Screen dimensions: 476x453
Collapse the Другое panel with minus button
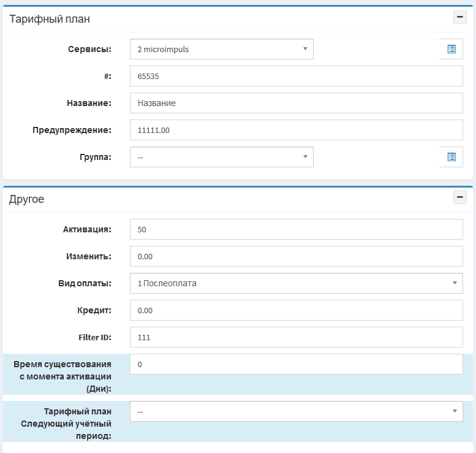(x=459, y=197)
